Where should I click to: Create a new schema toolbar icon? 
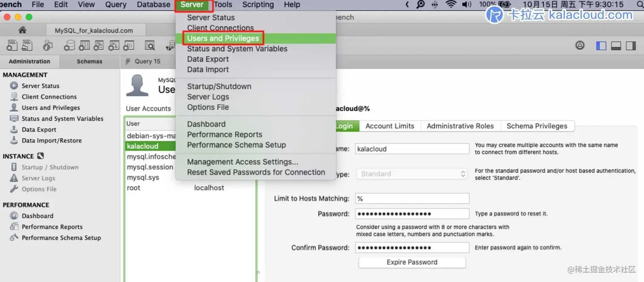click(x=69, y=45)
